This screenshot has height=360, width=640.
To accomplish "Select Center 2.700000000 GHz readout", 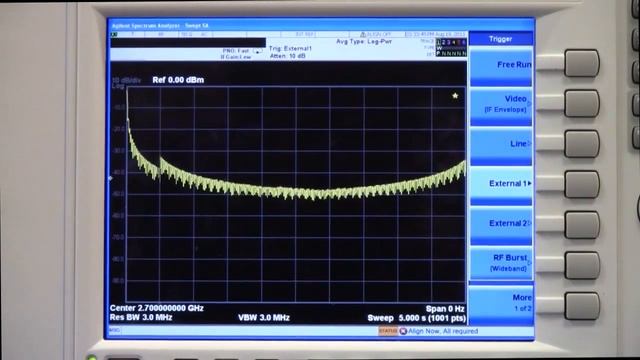I will pos(157,308).
